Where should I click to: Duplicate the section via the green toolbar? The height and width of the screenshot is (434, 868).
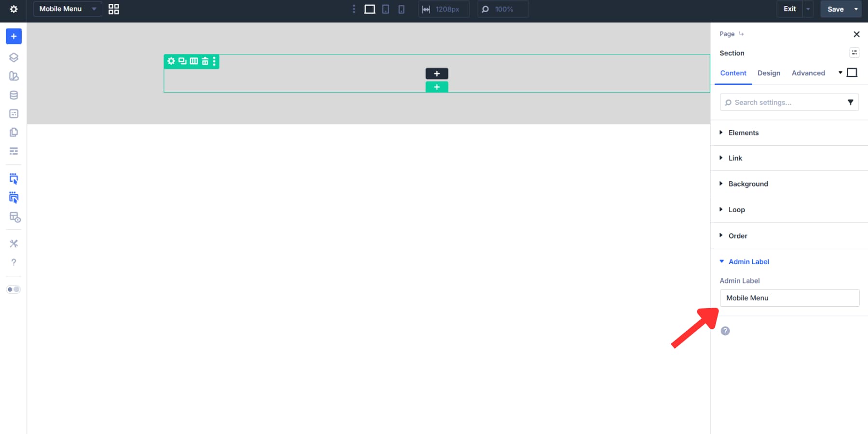coord(182,61)
